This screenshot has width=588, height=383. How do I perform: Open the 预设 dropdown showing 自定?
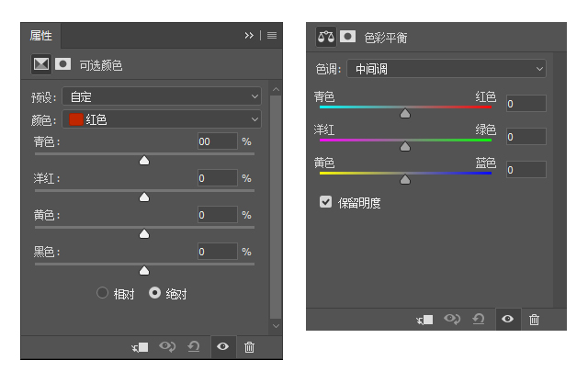coord(162,96)
